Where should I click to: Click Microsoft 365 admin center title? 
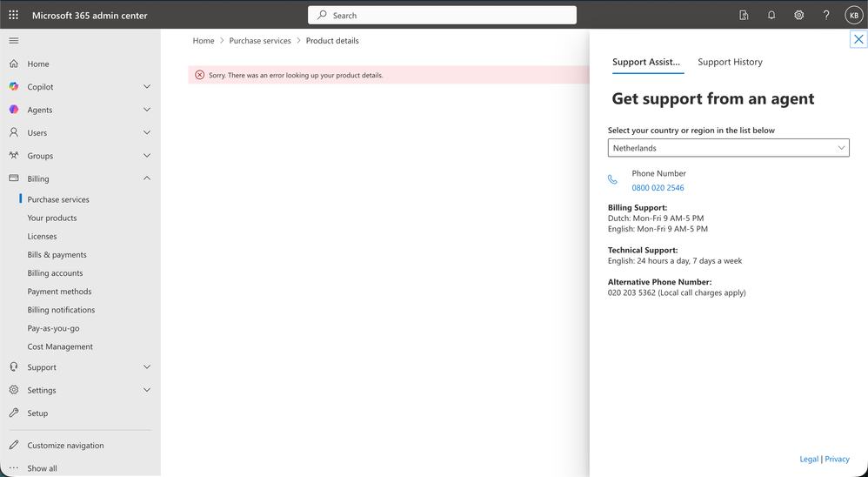pos(90,15)
